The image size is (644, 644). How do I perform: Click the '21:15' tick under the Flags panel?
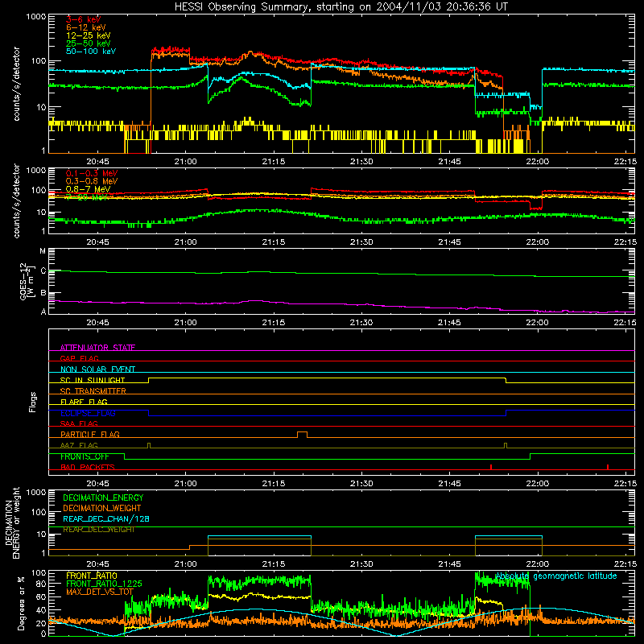click(274, 484)
